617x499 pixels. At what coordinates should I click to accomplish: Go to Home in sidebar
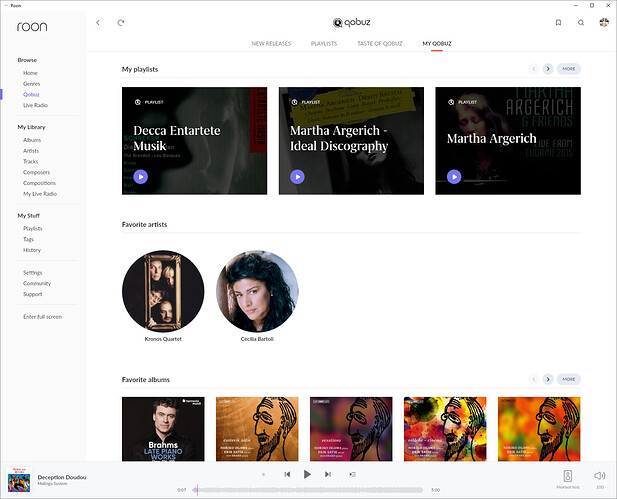[x=30, y=73]
